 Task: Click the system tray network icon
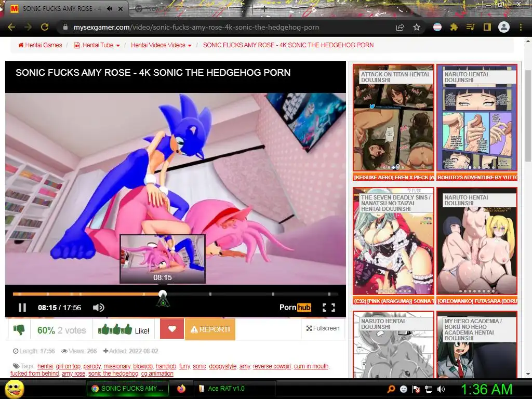click(x=429, y=389)
